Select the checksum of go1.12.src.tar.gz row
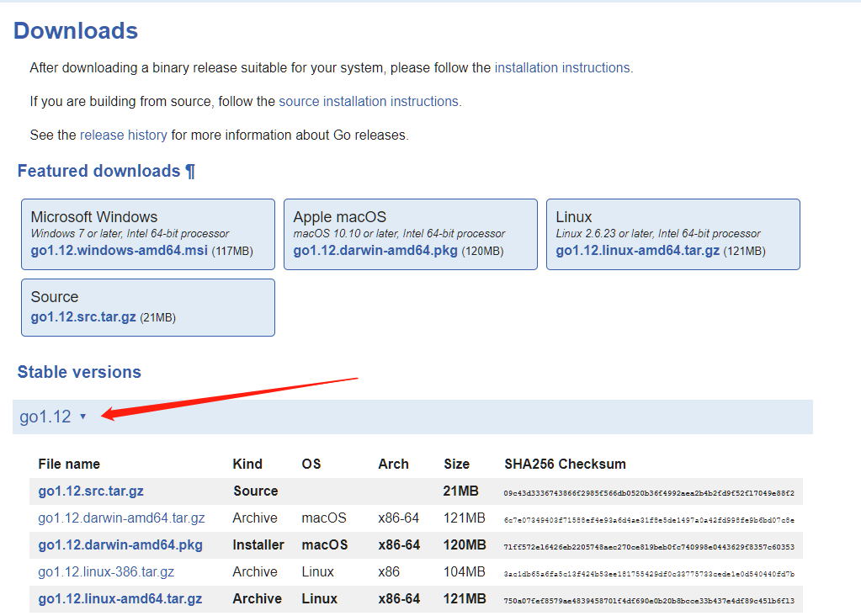The height and width of the screenshot is (616, 861). pos(649,493)
